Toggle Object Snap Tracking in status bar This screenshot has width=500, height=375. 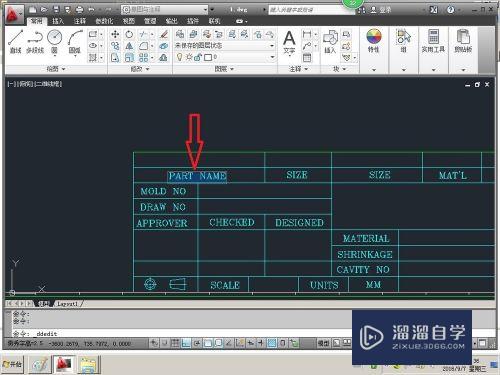click(x=229, y=343)
